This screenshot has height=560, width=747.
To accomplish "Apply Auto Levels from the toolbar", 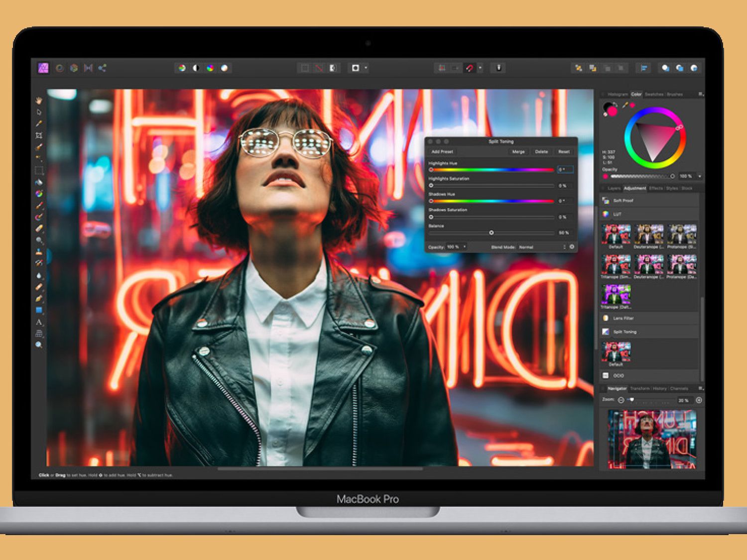I will point(182,68).
